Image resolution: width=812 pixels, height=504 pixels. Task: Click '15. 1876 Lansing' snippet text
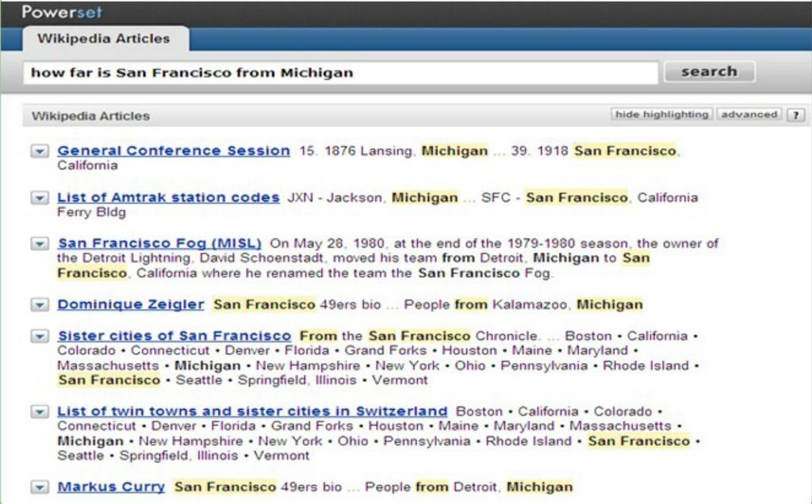click(356, 151)
